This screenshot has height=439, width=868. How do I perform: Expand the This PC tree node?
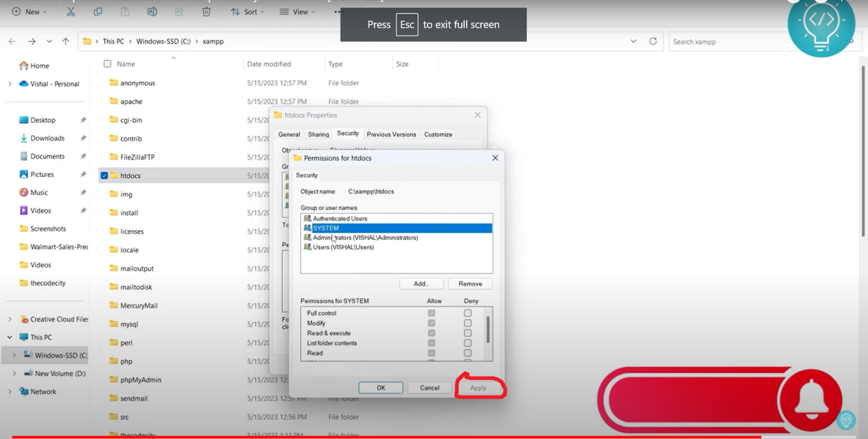pyautogui.click(x=10, y=337)
